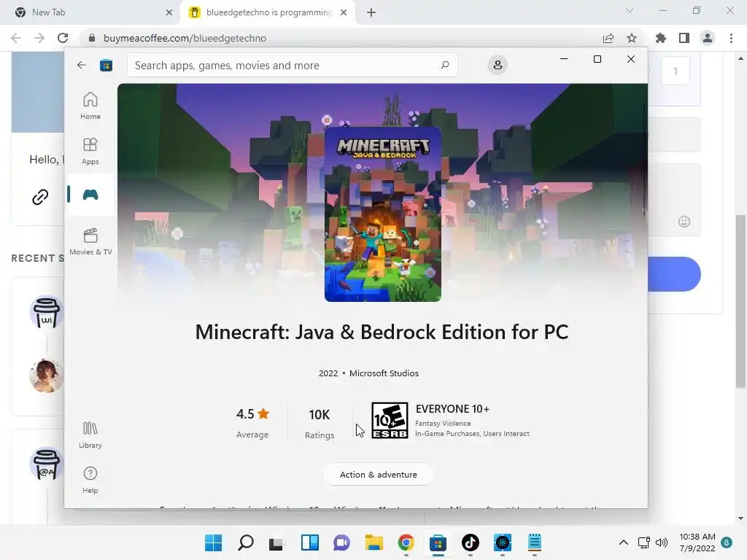This screenshot has height=560, width=747.
Task: Click the user avatar photo on webpage
Action: 46,376
